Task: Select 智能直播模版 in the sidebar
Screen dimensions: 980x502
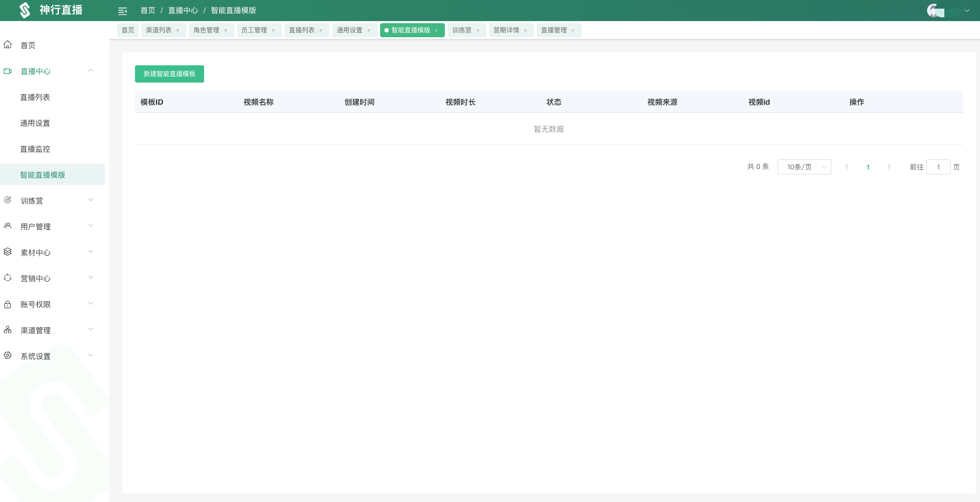Action: coord(52,174)
